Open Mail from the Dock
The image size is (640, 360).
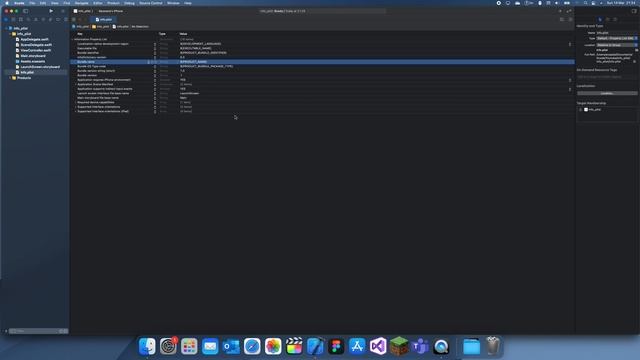click(210, 346)
